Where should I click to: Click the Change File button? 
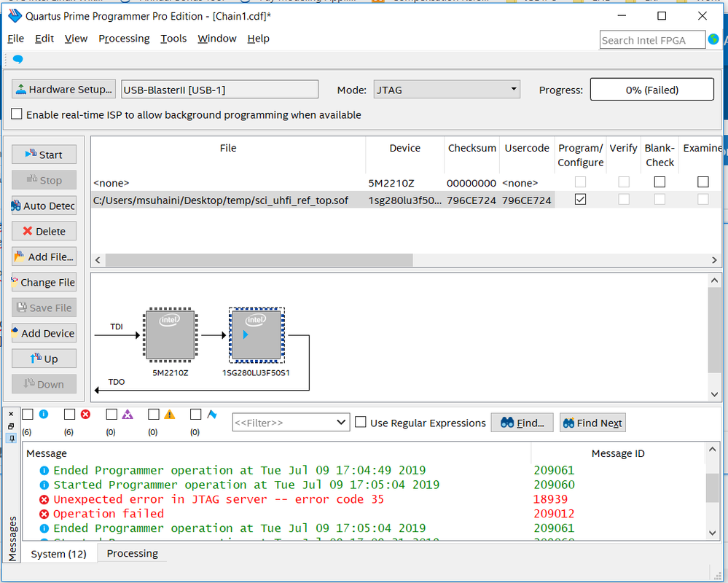[x=44, y=282]
